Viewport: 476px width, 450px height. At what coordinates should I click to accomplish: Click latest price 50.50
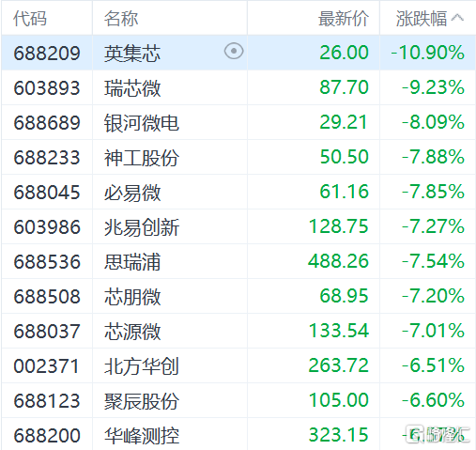tap(344, 157)
